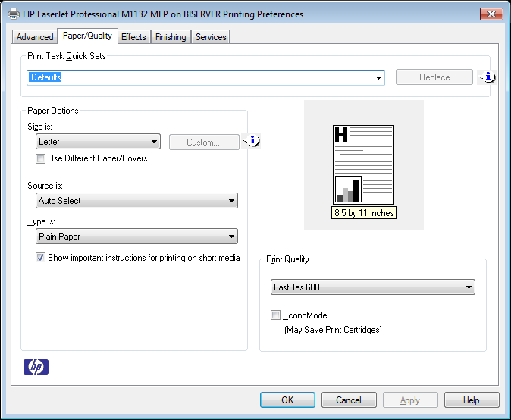Screen dimensions: 511x420
Task: Click the Custom... paper size button
Action: (204, 143)
